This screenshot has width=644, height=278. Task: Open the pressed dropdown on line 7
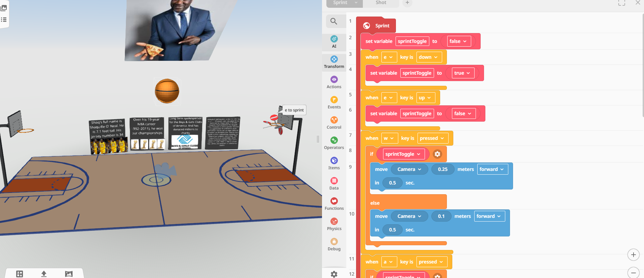432,138
